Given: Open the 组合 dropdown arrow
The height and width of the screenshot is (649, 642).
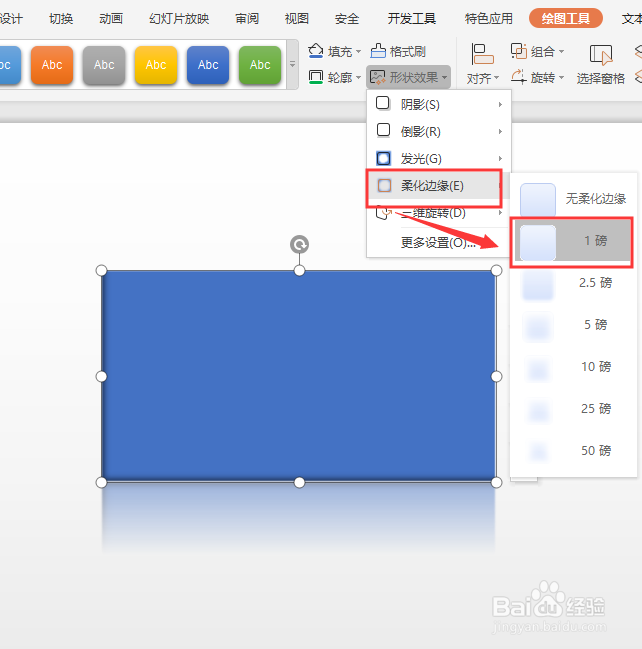Looking at the screenshot, I should [561, 52].
